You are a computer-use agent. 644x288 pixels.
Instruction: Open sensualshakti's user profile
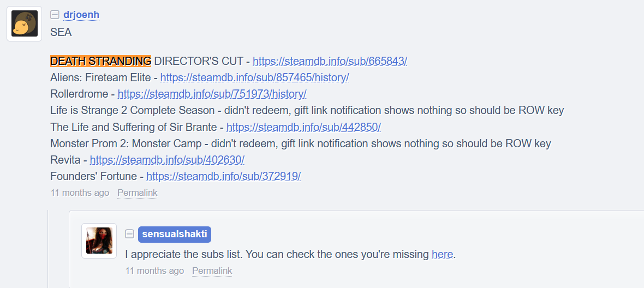tap(174, 234)
